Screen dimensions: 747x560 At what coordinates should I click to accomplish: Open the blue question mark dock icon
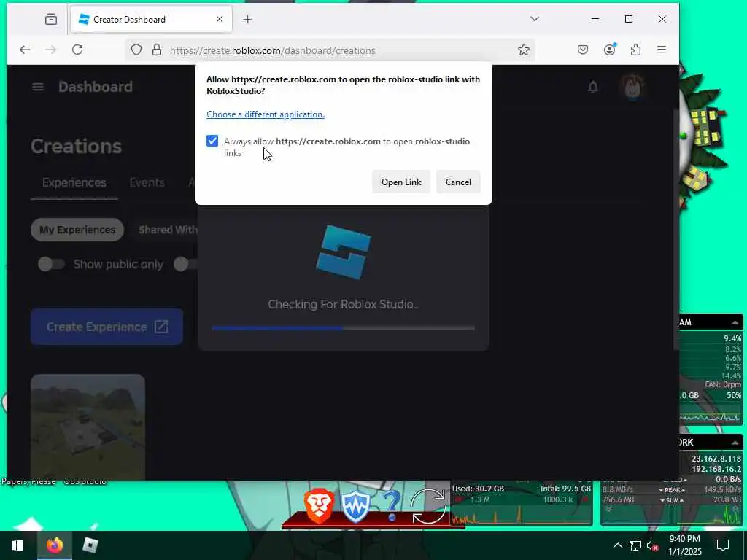392,506
